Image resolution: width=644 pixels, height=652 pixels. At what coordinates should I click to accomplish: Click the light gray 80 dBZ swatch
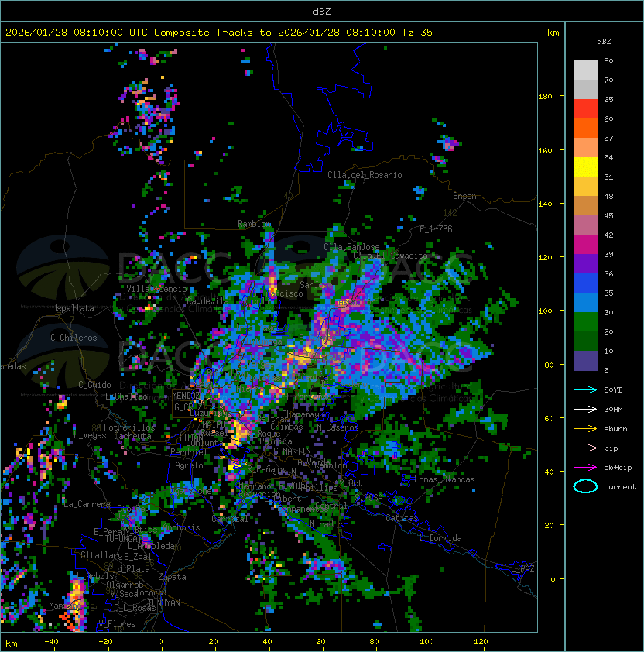pos(585,70)
